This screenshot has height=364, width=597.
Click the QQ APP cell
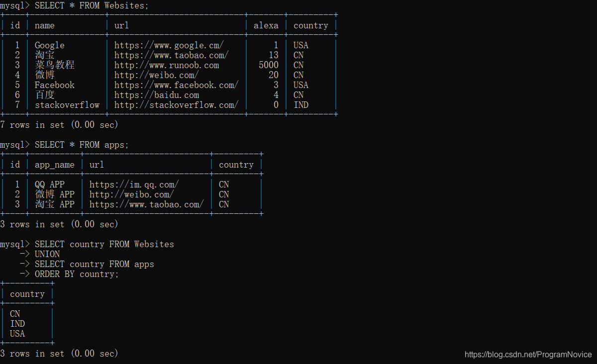[x=50, y=184]
